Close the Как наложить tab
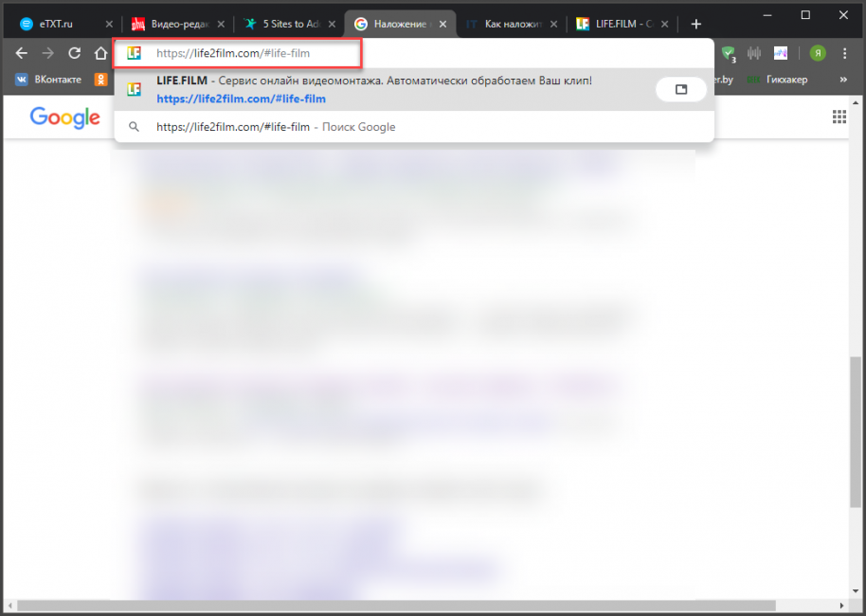 click(x=554, y=24)
